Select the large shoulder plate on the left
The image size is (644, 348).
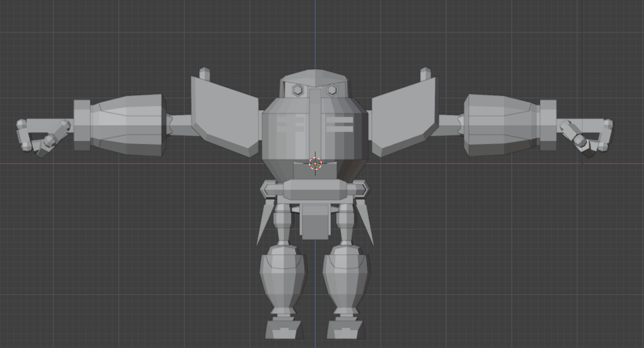click(x=224, y=116)
